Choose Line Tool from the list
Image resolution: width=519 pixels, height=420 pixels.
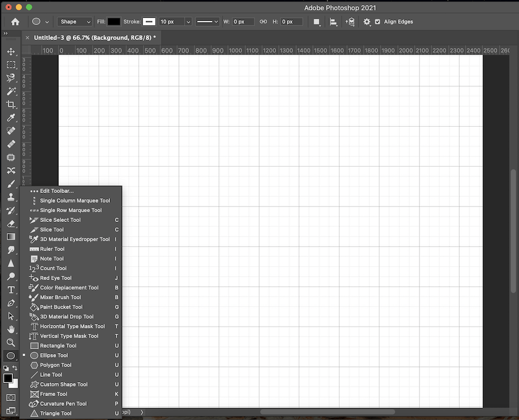pos(71,375)
